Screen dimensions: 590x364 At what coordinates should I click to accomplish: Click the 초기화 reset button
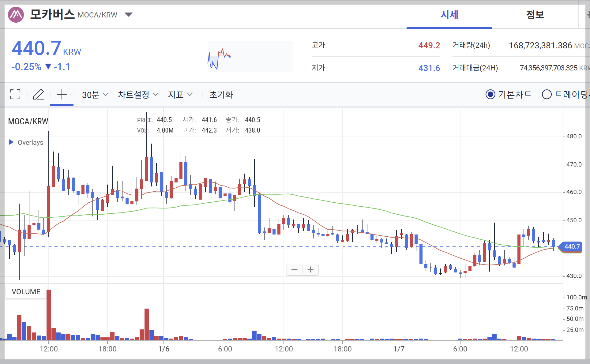pyautogui.click(x=221, y=94)
